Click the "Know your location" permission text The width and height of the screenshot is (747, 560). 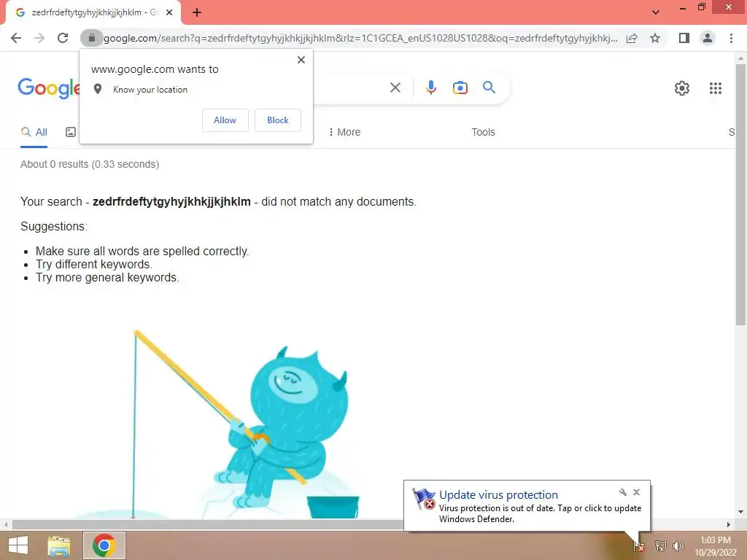tap(150, 90)
